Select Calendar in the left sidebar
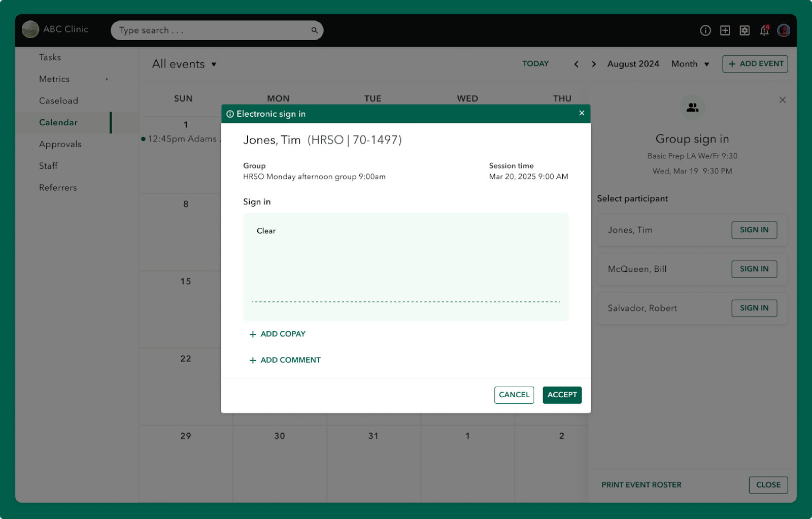812x519 pixels. click(58, 122)
